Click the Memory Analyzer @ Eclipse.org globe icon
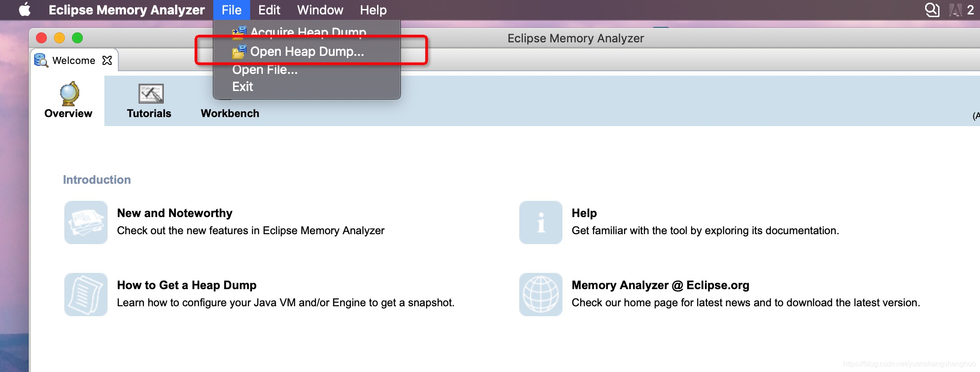Screen dimensions: 980x372 point(541,295)
